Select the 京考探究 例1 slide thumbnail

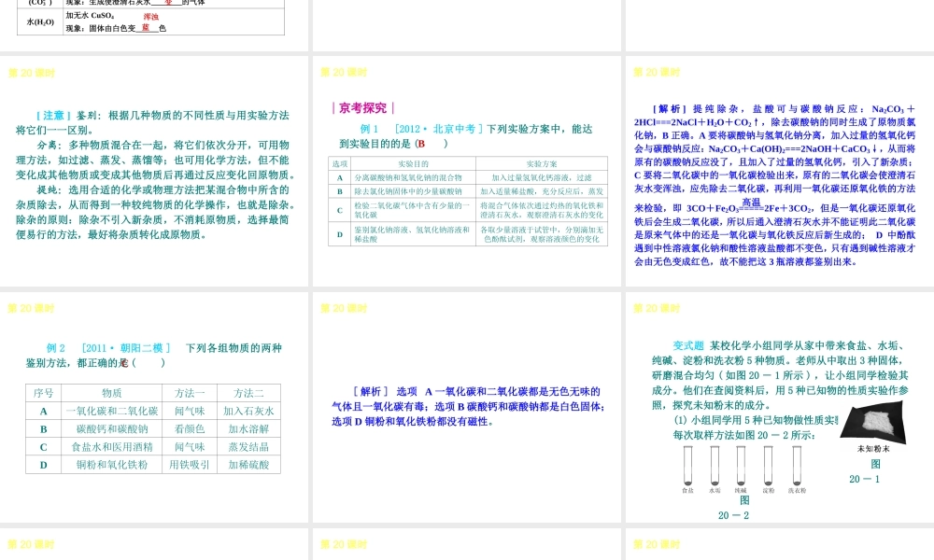tap(467, 172)
